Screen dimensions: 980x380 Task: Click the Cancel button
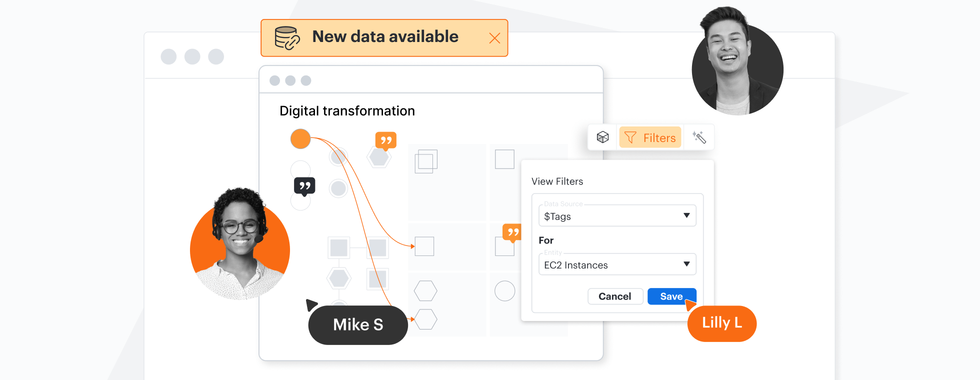615,296
